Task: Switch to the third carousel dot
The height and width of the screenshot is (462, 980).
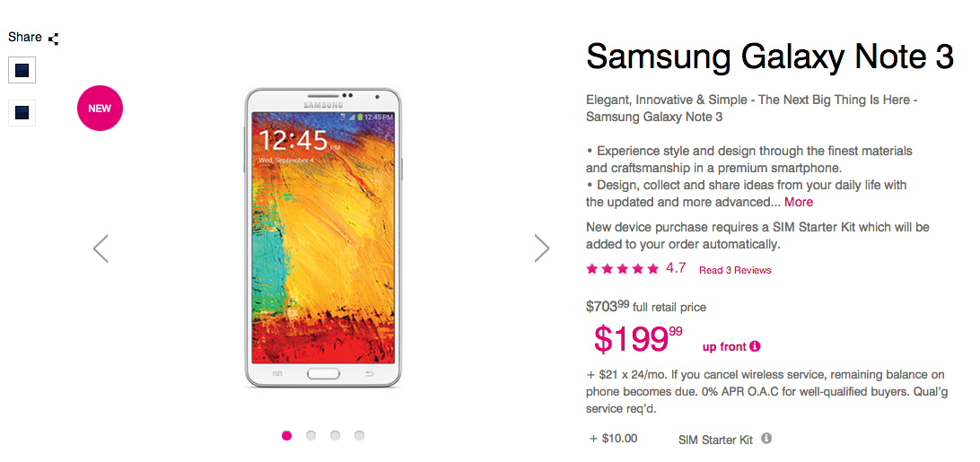Action: tap(335, 435)
